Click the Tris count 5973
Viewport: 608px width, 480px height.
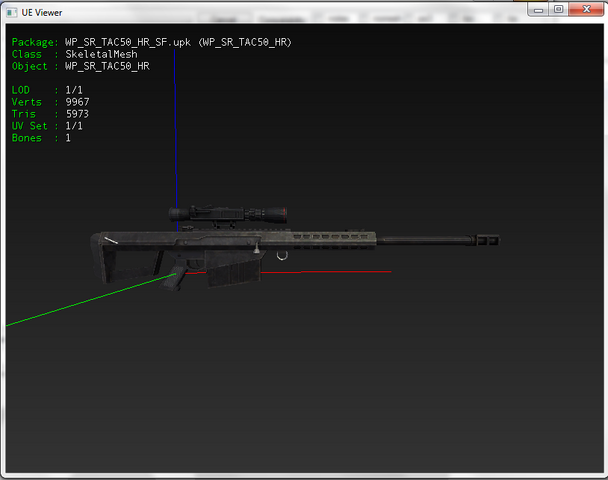coord(77,114)
